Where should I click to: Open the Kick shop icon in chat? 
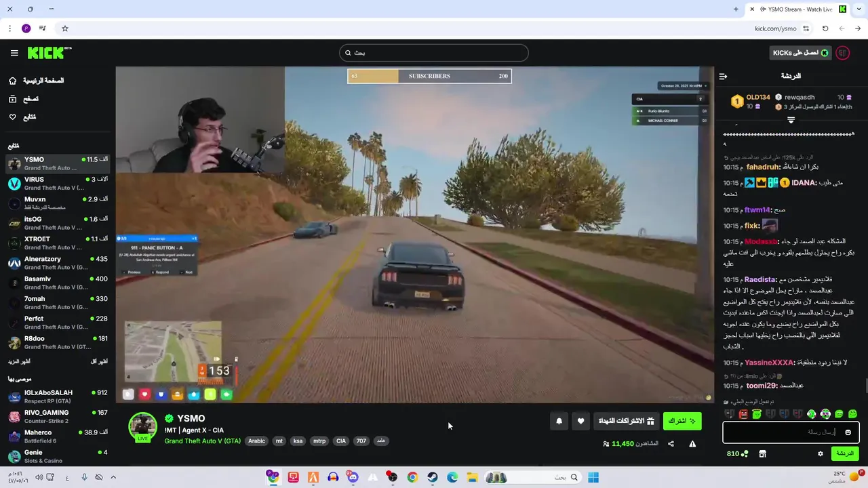tap(762, 453)
